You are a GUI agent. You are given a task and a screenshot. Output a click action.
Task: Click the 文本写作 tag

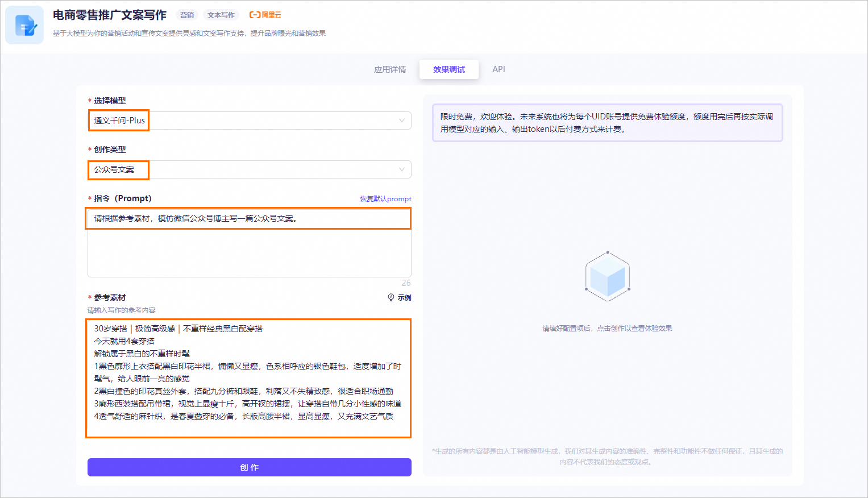(x=221, y=15)
